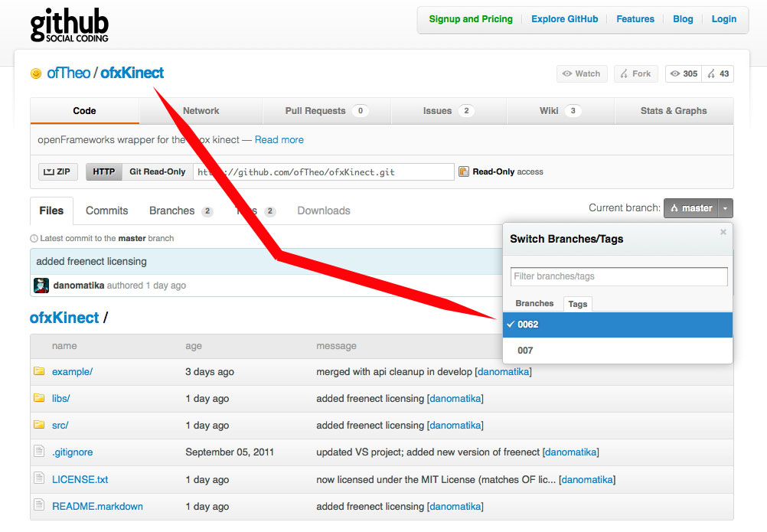Click 'September 05, 2011' age cell

click(230, 452)
